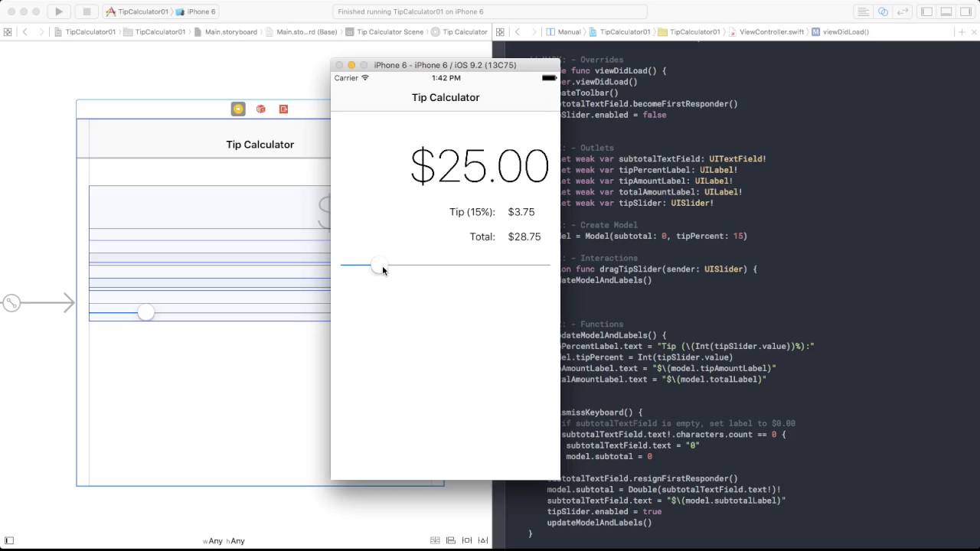This screenshot has height=551, width=980.
Task: Go forward in left editor history
Action: (x=41, y=32)
